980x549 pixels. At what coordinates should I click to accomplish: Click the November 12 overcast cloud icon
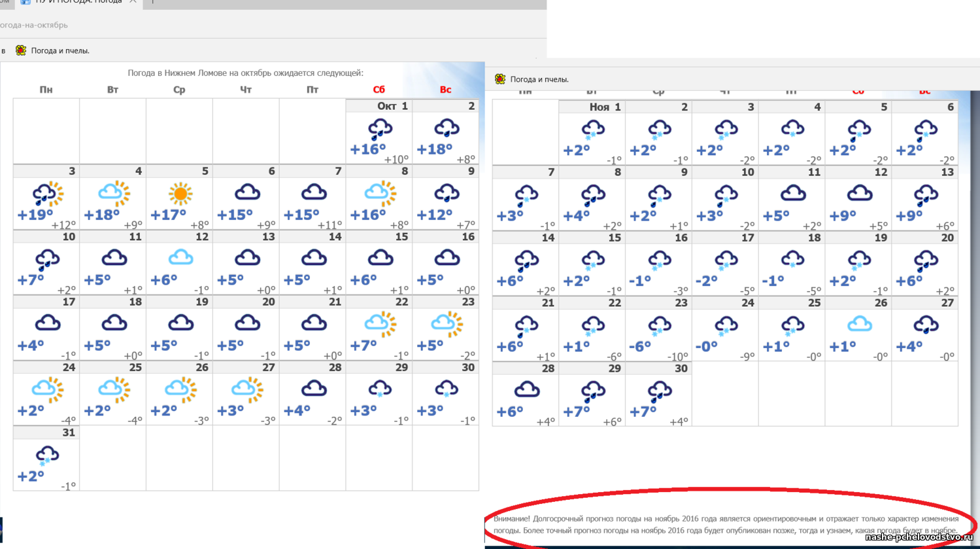pyautogui.click(x=860, y=193)
